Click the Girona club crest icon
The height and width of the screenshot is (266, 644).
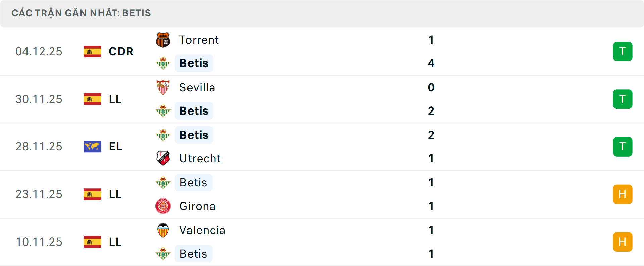click(x=163, y=206)
